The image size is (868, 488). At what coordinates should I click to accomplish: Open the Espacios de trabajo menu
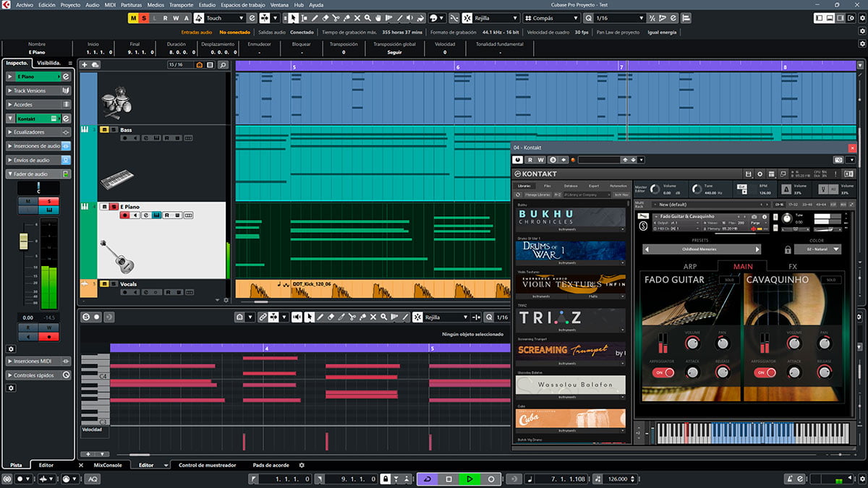[x=242, y=4]
